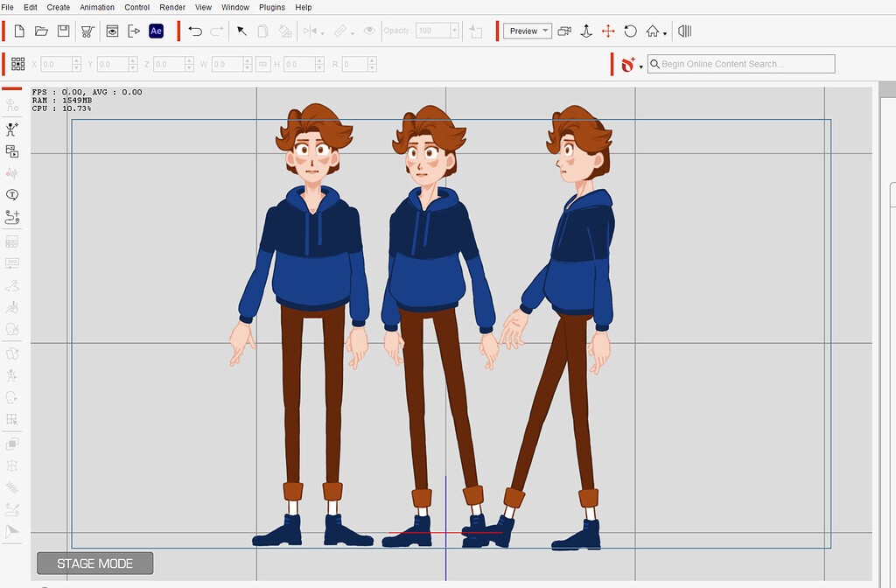This screenshot has width=896, height=588.
Task: Click the export arrow icon
Action: tap(134, 31)
